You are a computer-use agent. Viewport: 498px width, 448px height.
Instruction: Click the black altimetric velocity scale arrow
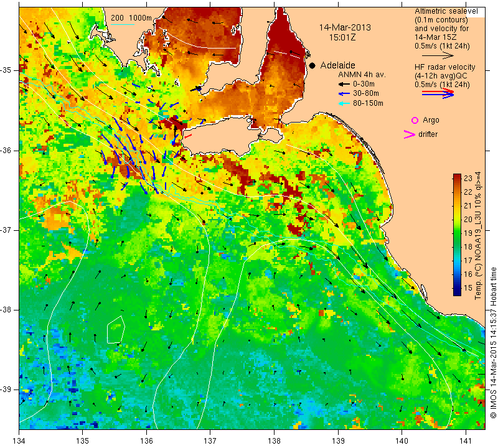(x=438, y=55)
